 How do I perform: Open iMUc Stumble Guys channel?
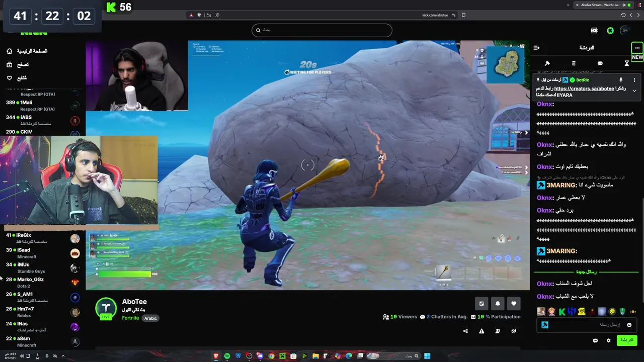point(43,267)
